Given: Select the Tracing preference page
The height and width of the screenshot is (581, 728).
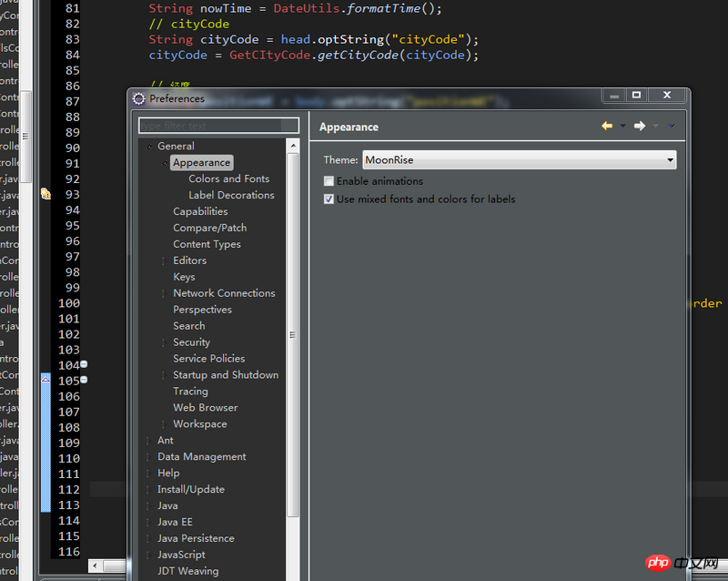Looking at the screenshot, I should 190,392.
